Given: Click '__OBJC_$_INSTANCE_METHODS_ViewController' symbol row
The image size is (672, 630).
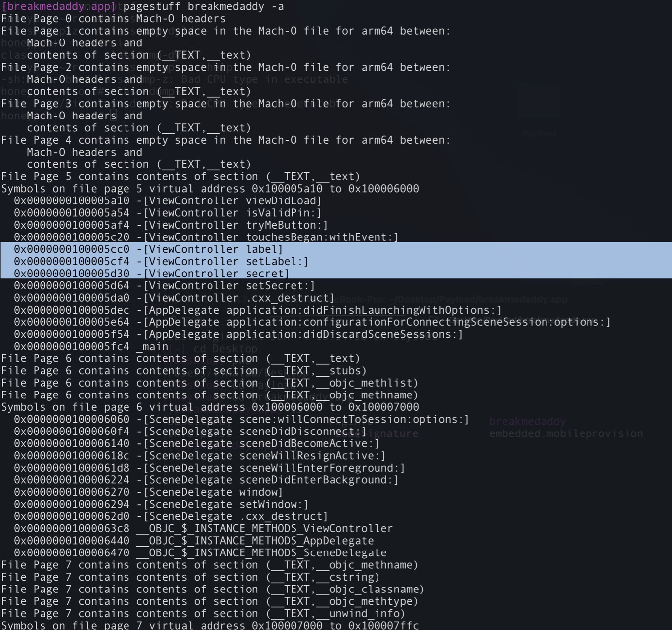Looking at the screenshot, I should tap(203, 528).
